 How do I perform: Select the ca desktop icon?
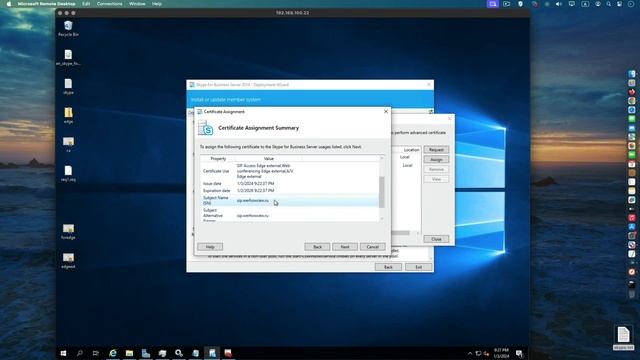click(x=68, y=144)
